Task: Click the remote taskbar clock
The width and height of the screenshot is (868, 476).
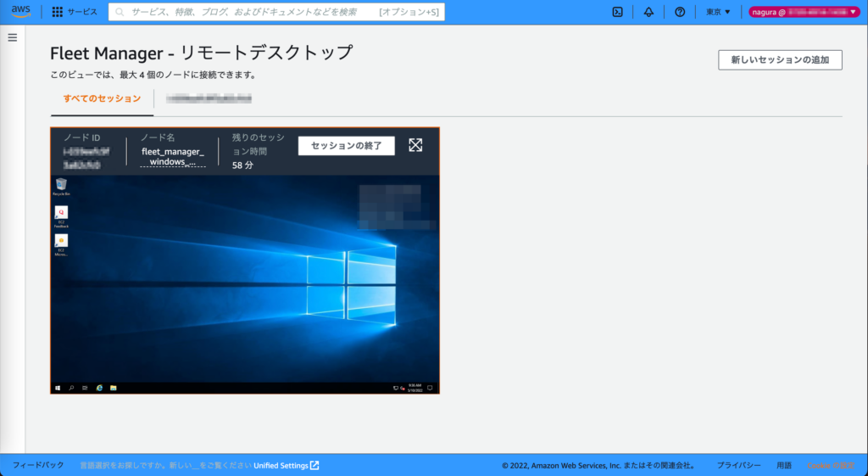Action: point(415,388)
